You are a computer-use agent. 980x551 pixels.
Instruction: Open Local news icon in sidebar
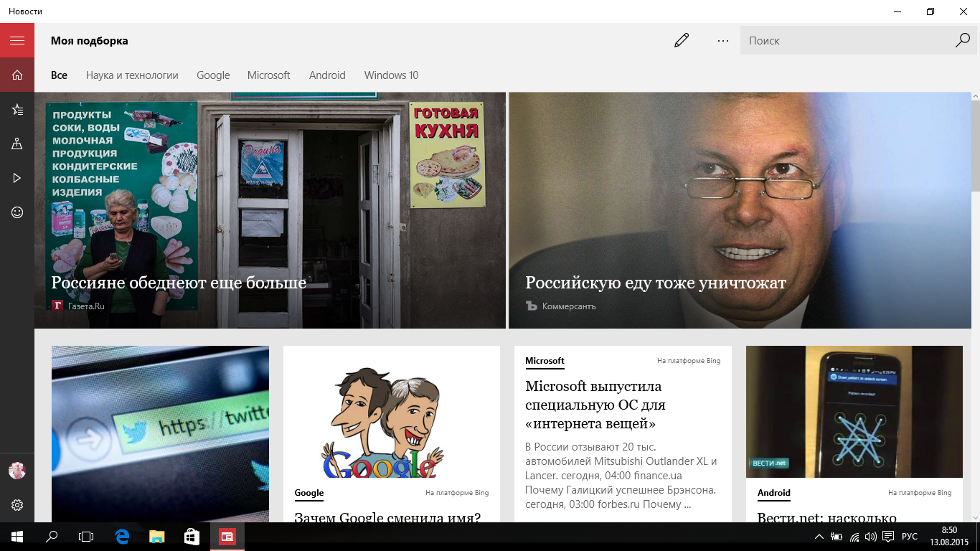(17, 143)
